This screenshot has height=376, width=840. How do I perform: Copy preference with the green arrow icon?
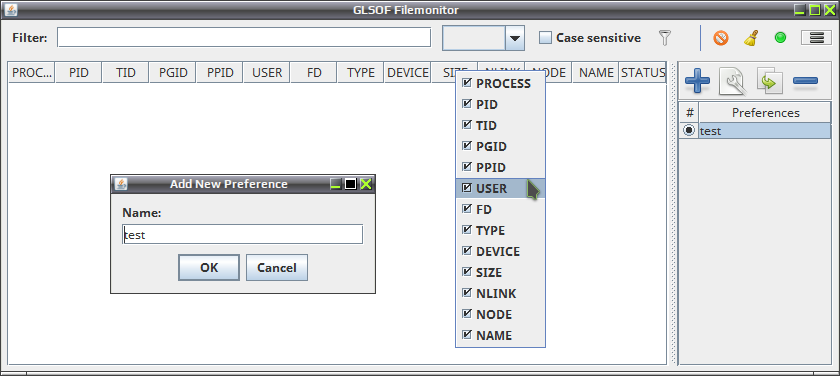pos(769,81)
